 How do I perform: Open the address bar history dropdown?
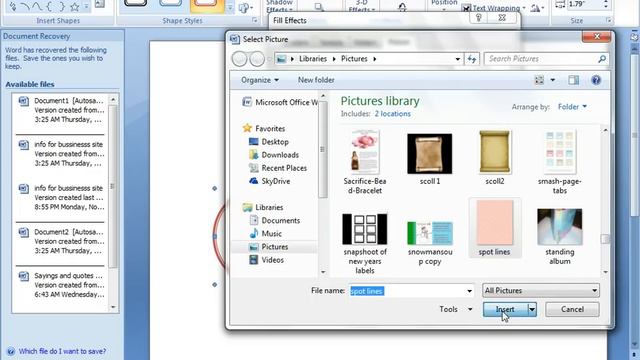458,59
